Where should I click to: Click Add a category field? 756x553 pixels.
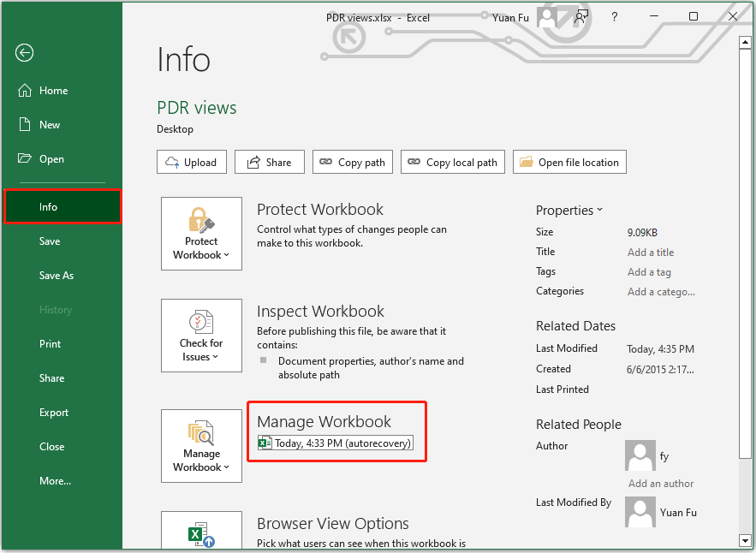(661, 292)
